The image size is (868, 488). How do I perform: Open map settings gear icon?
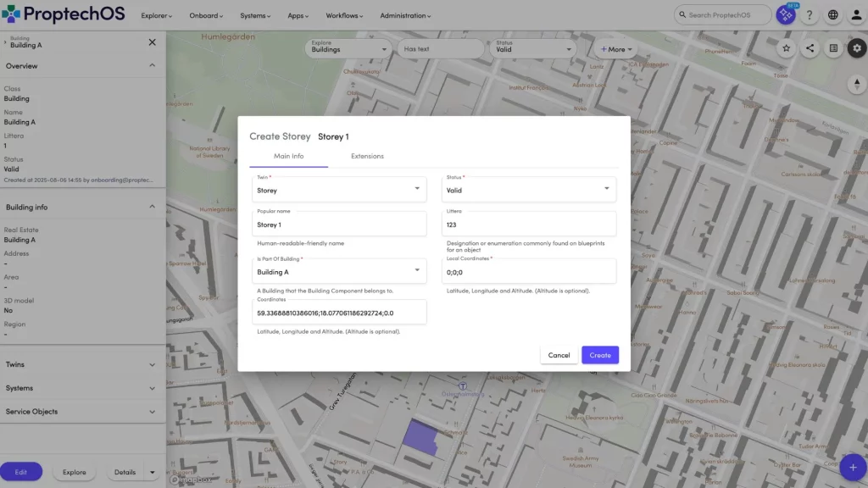tap(856, 48)
